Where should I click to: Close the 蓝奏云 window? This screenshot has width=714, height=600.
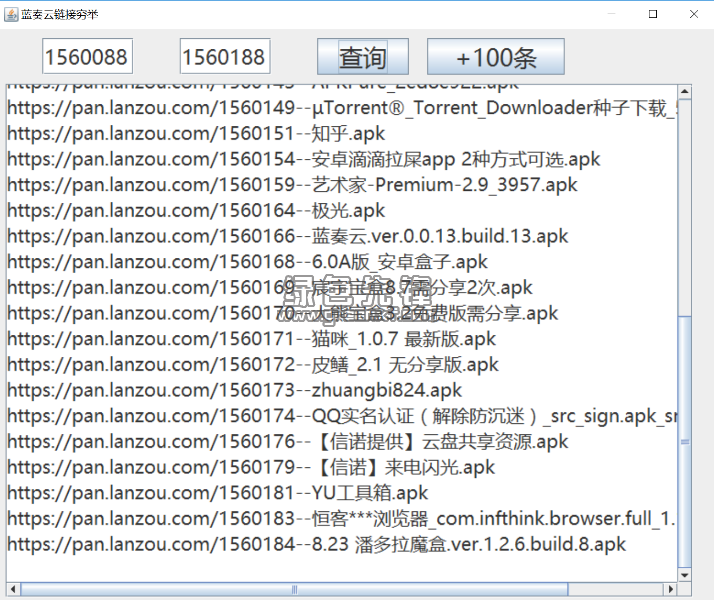694,14
